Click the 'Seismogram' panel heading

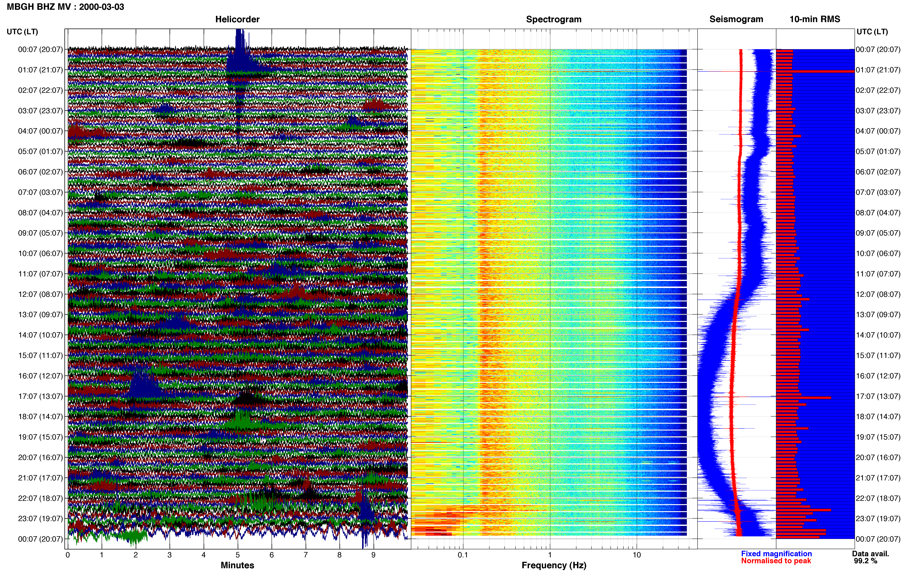[736, 19]
